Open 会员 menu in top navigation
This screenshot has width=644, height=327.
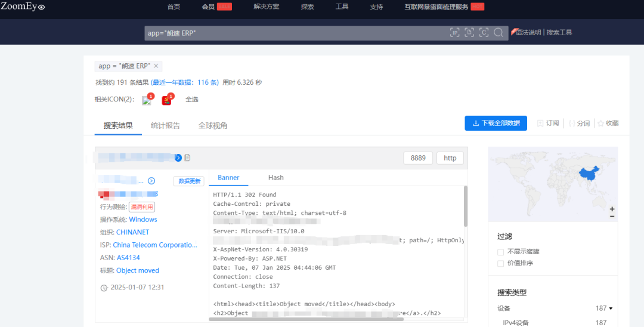(x=208, y=7)
